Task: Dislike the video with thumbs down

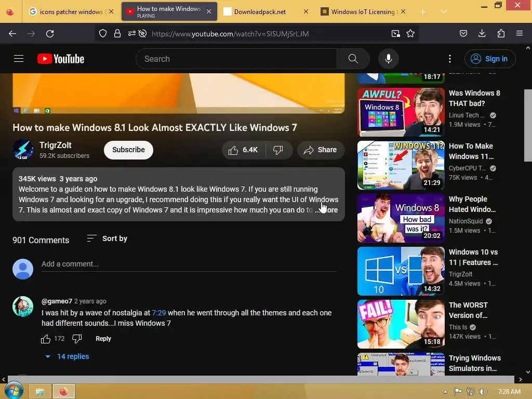Action: [278, 150]
